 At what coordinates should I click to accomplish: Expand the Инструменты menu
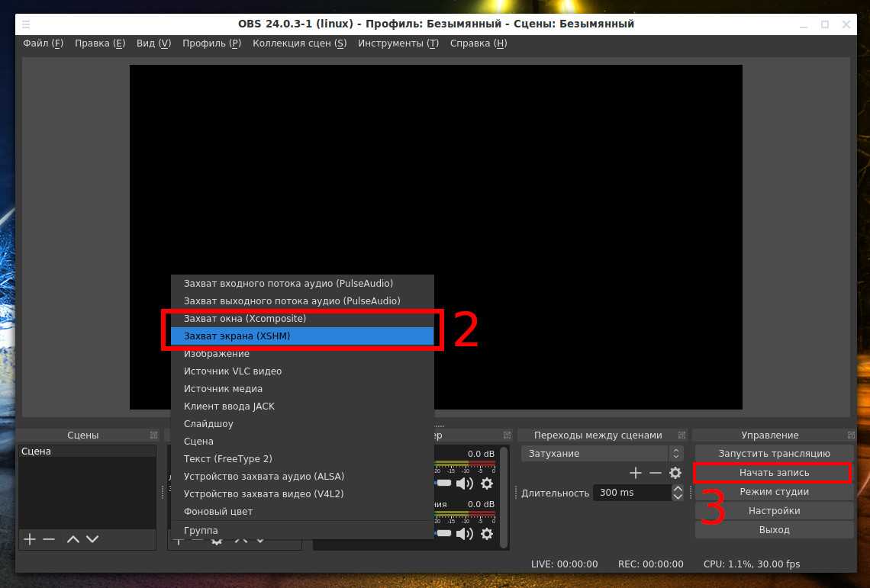[x=398, y=43]
